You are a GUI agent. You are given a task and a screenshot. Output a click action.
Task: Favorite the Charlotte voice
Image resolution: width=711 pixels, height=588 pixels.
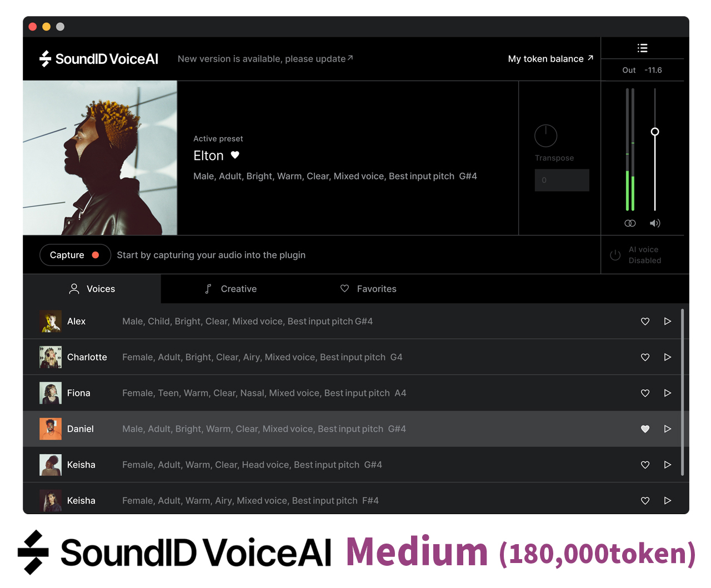(645, 357)
